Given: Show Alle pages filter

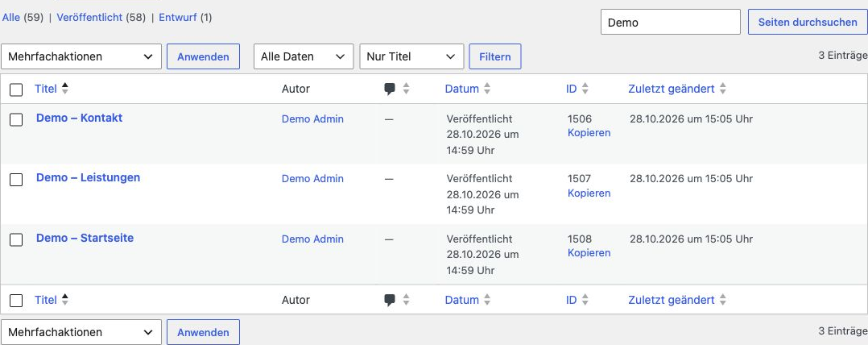Looking at the screenshot, I should click(11, 17).
